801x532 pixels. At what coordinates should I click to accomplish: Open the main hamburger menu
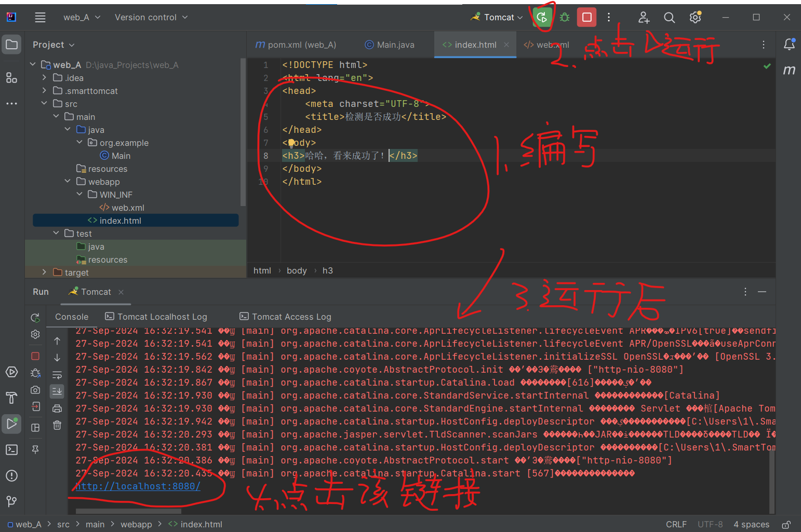click(40, 17)
